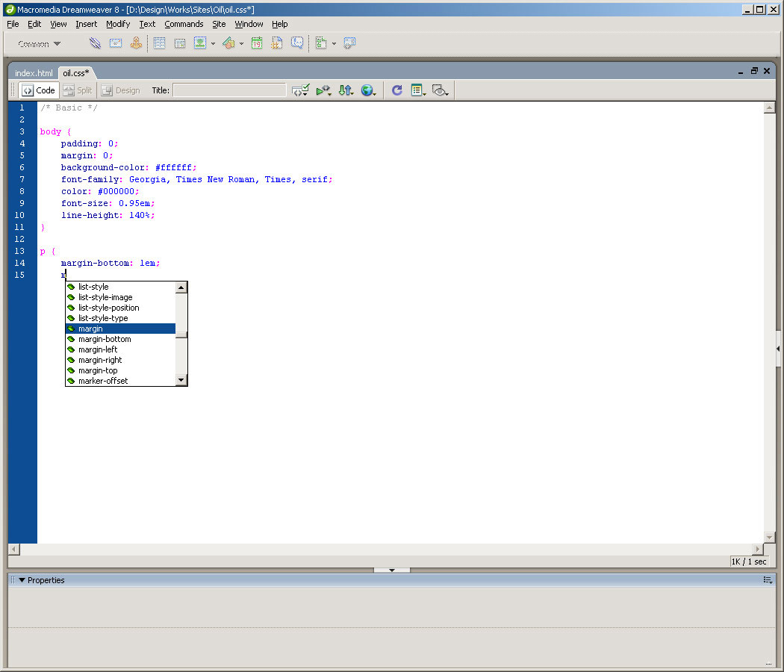Switch to Design view
The image size is (784, 672).
click(121, 90)
